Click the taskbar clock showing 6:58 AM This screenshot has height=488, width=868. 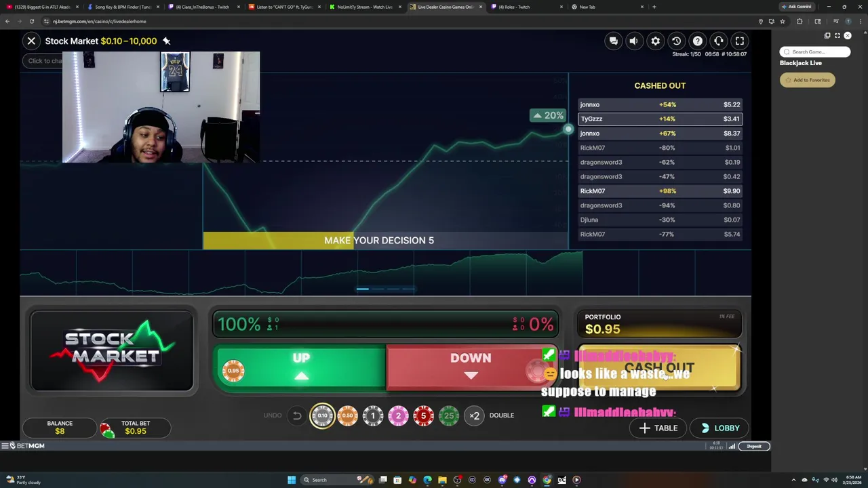[x=851, y=480]
